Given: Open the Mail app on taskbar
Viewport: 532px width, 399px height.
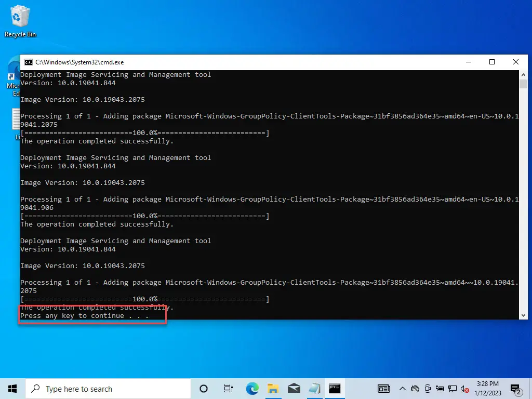Looking at the screenshot, I should click(x=294, y=389).
